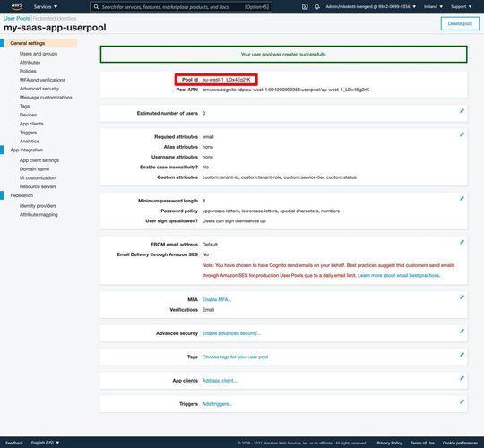Open the Support dropdown menu
Viewport: 484px width, 448px height.
(x=462, y=6)
